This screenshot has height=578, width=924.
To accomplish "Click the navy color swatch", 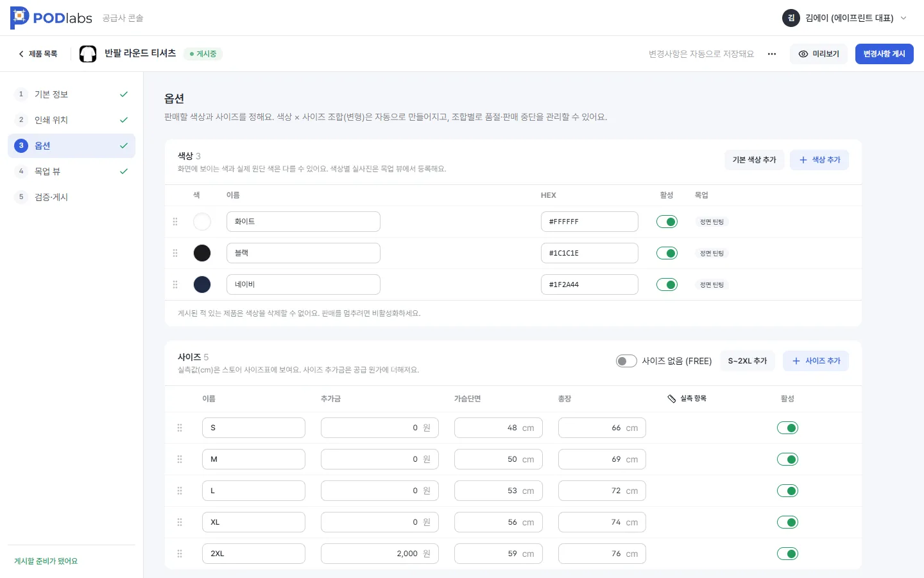I will click(x=202, y=285).
